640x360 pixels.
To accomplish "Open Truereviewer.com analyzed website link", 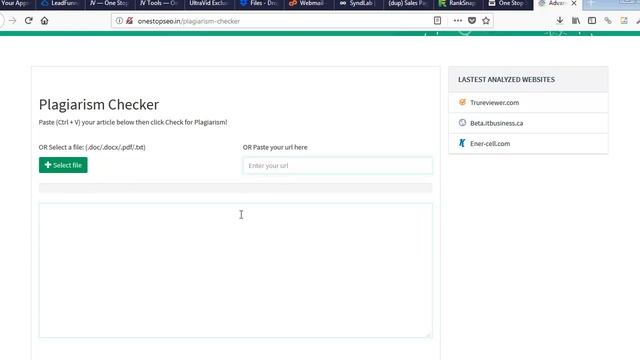I will click(x=494, y=102).
